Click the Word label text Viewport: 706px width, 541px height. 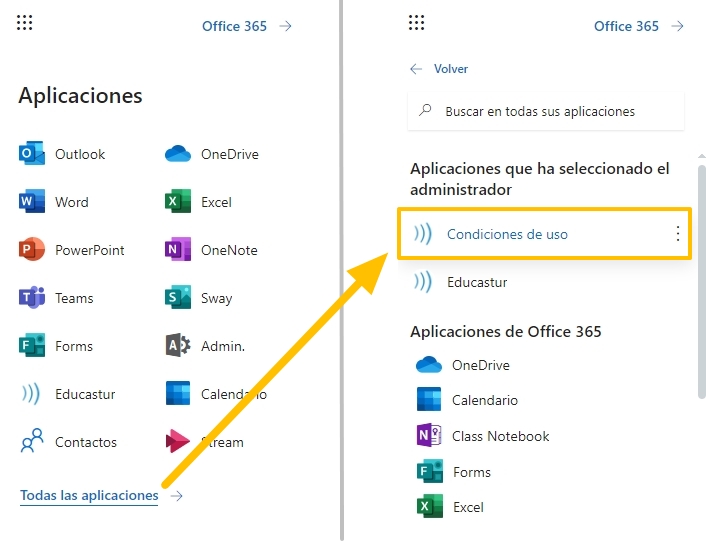(x=72, y=202)
